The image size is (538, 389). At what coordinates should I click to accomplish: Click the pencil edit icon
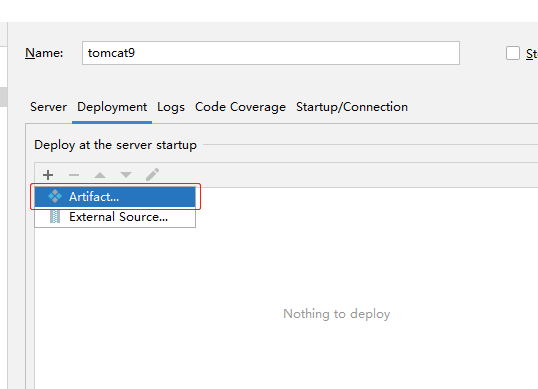[152, 175]
